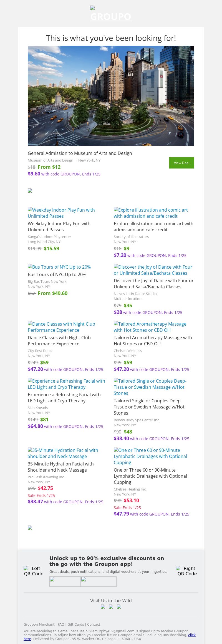The width and height of the screenshot is (222, 644).
Task: Open Tailored Aromatherapy Massage link
Action: [150, 327]
